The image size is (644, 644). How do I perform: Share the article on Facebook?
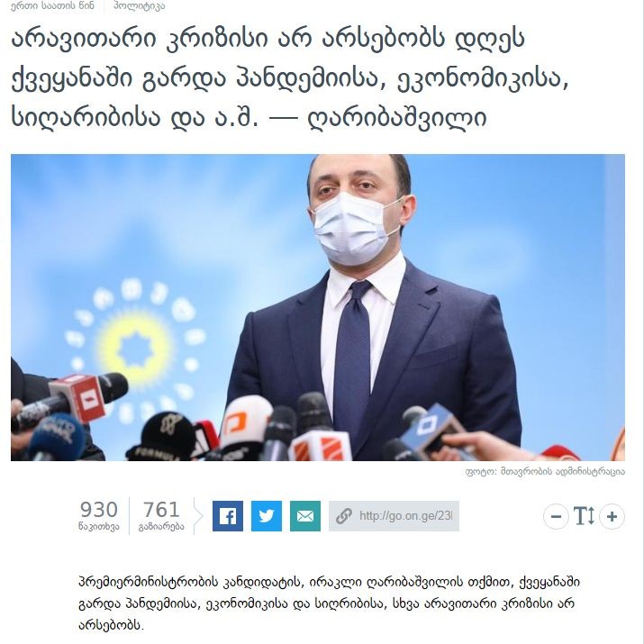[x=228, y=516]
